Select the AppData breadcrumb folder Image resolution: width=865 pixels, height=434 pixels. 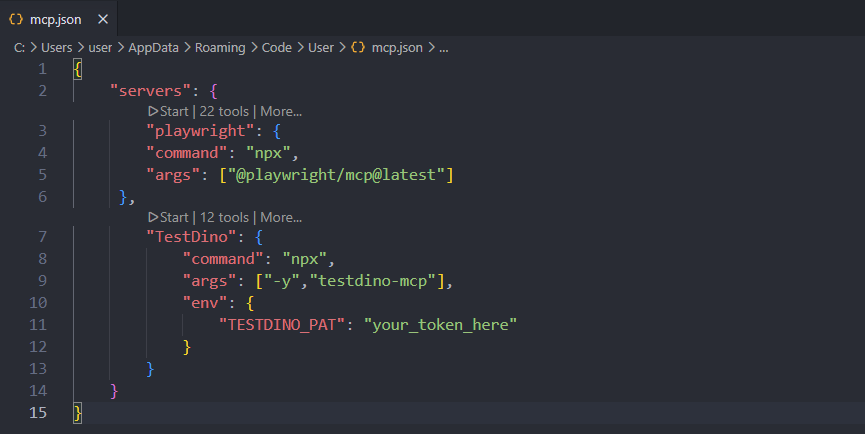tap(151, 47)
